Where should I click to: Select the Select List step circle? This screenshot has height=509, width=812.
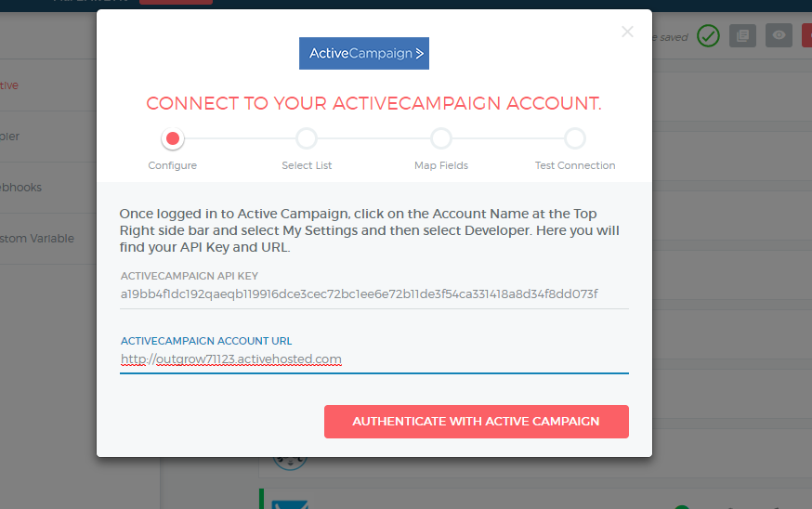pyautogui.click(x=307, y=138)
